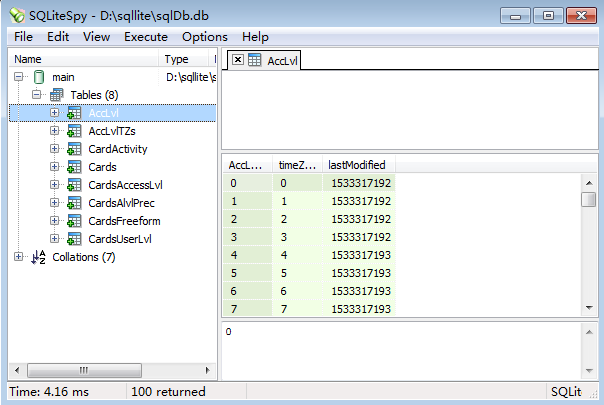
Task: Select the CardsAccessLvl table
Action: click(x=126, y=185)
